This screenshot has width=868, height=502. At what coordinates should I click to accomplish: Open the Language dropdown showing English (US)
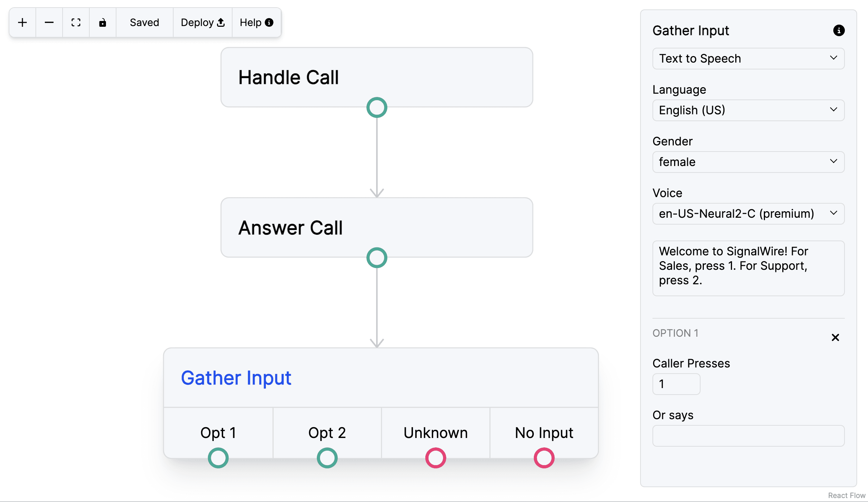pyautogui.click(x=748, y=110)
